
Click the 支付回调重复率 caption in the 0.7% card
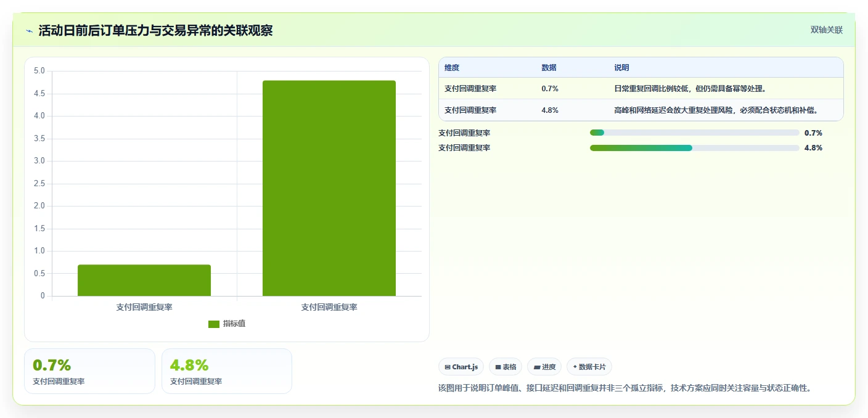59,382
